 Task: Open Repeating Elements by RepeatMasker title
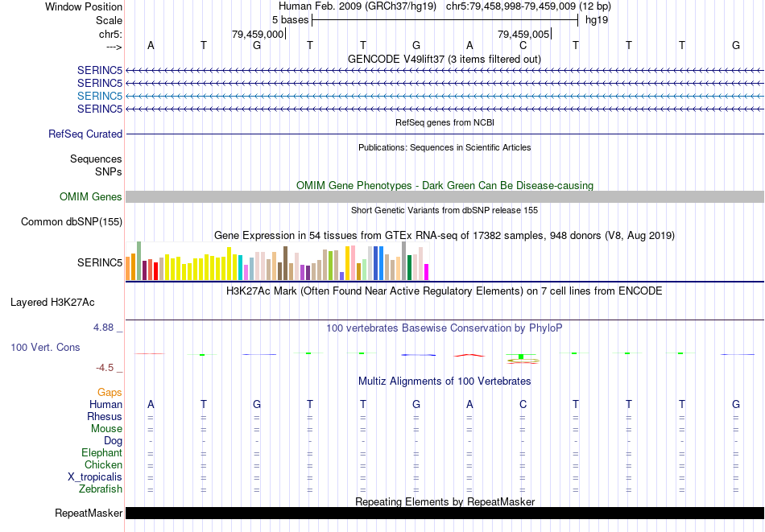[445, 501]
